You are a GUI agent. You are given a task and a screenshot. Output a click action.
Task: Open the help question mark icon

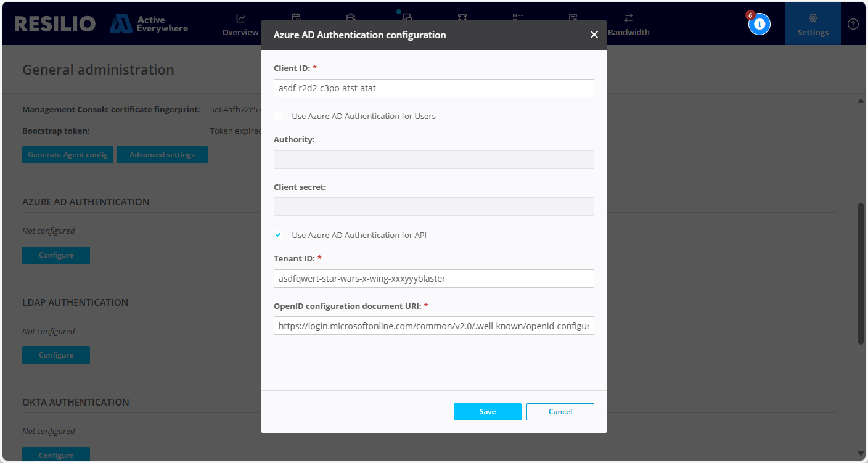click(853, 24)
